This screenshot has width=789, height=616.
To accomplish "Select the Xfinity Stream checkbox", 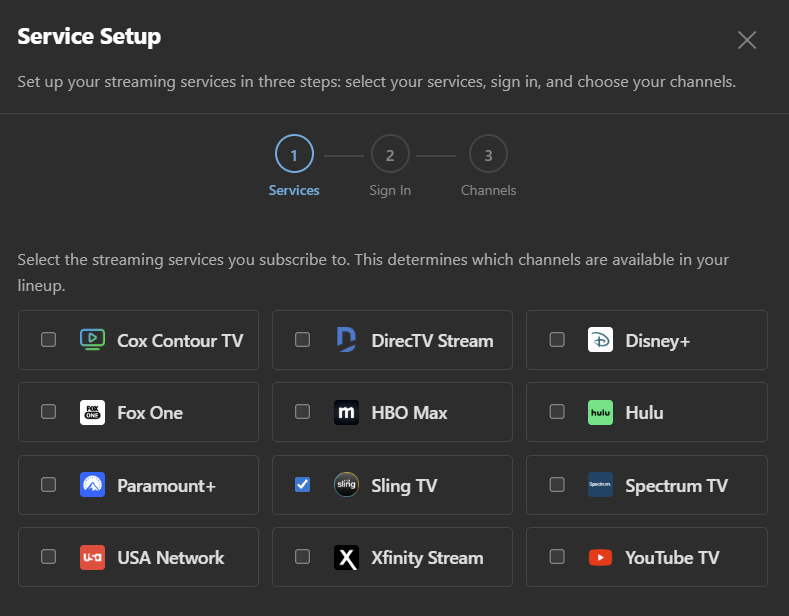I will tap(302, 557).
